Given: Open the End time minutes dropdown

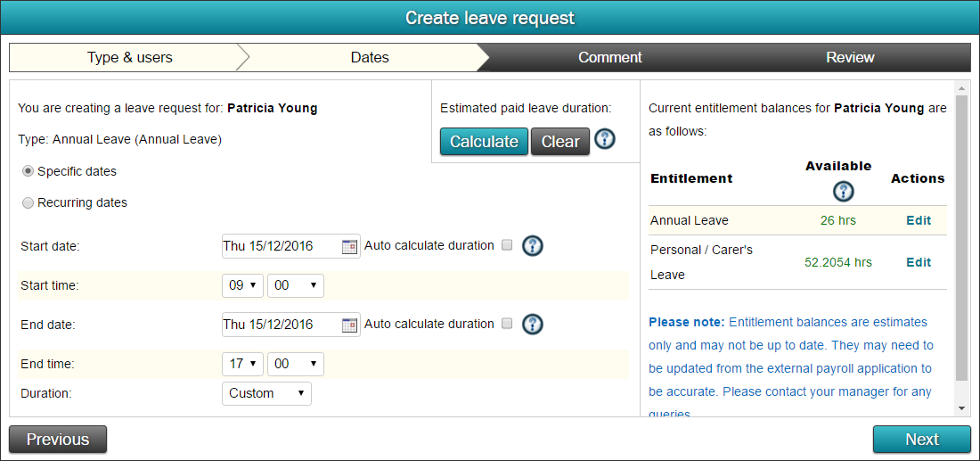Looking at the screenshot, I should [x=295, y=364].
